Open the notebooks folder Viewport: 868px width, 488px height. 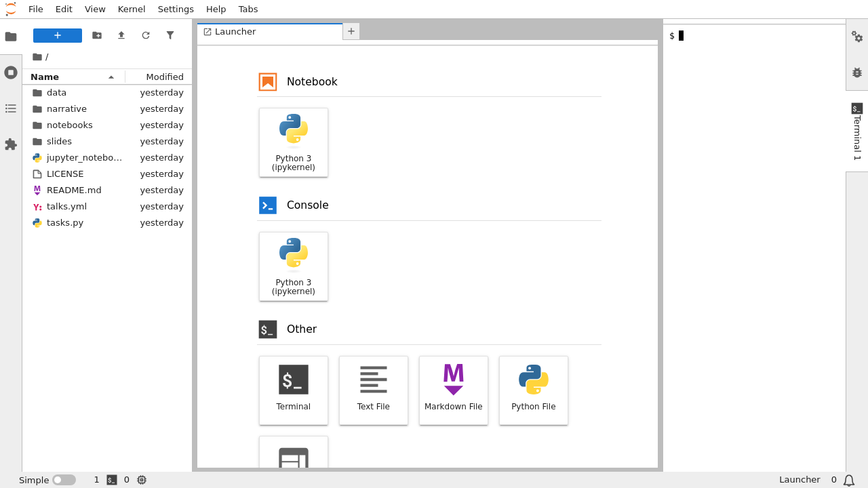coord(69,125)
